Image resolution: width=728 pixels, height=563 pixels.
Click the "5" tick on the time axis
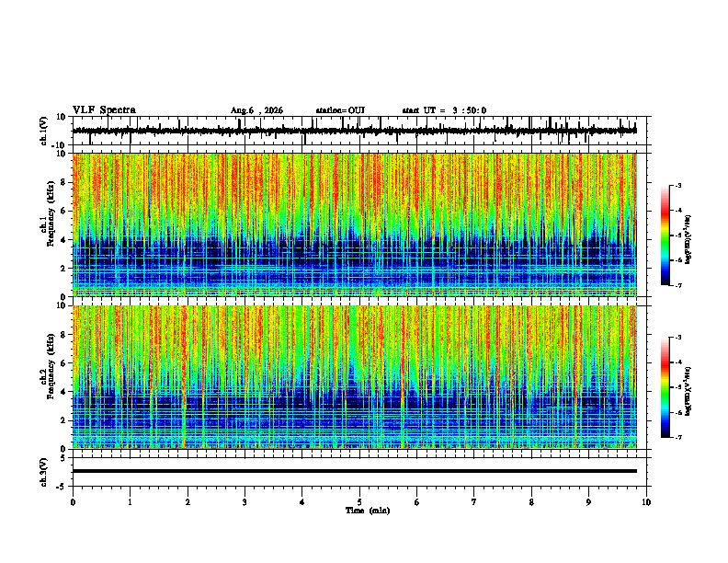pyautogui.click(x=359, y=502)
